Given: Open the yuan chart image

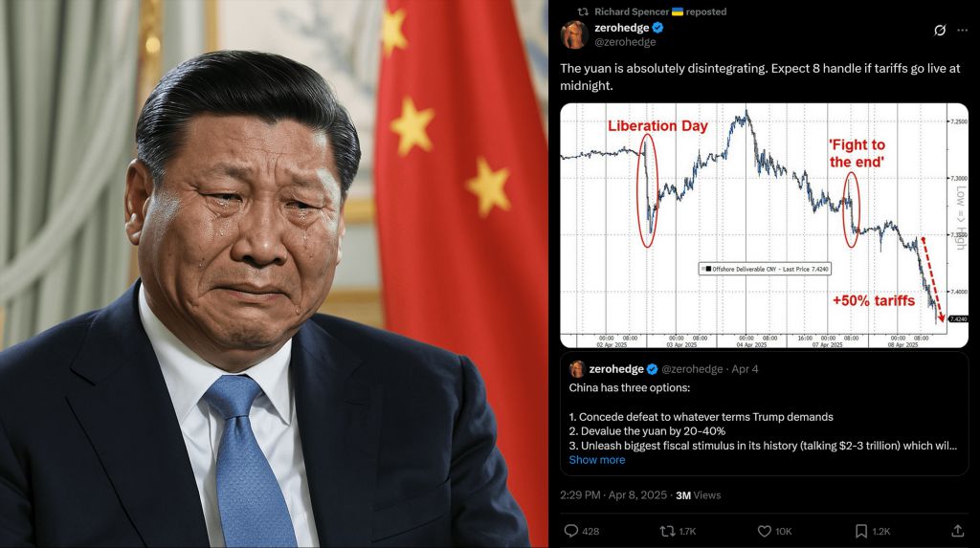Looking at the screenshot, I should 764,225.
